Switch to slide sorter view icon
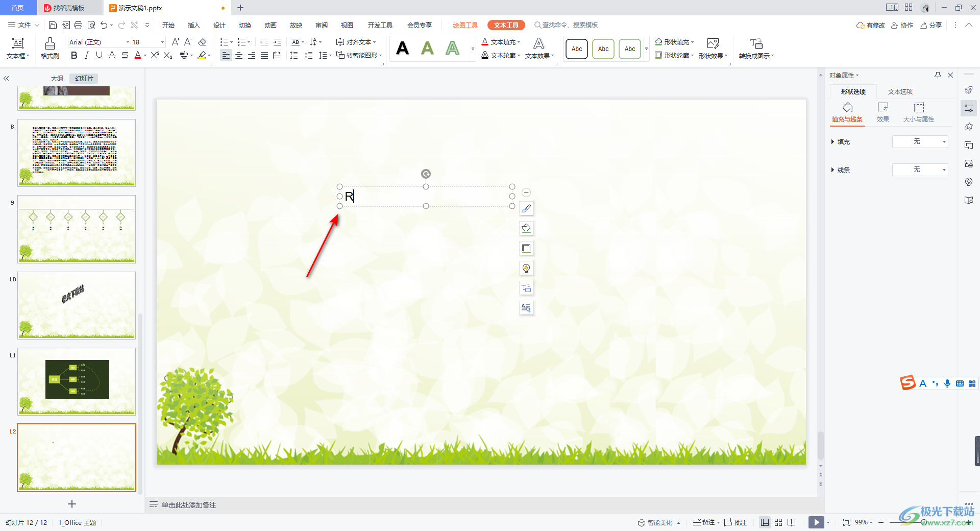The image size is (980, 531). tap(778, 522)
